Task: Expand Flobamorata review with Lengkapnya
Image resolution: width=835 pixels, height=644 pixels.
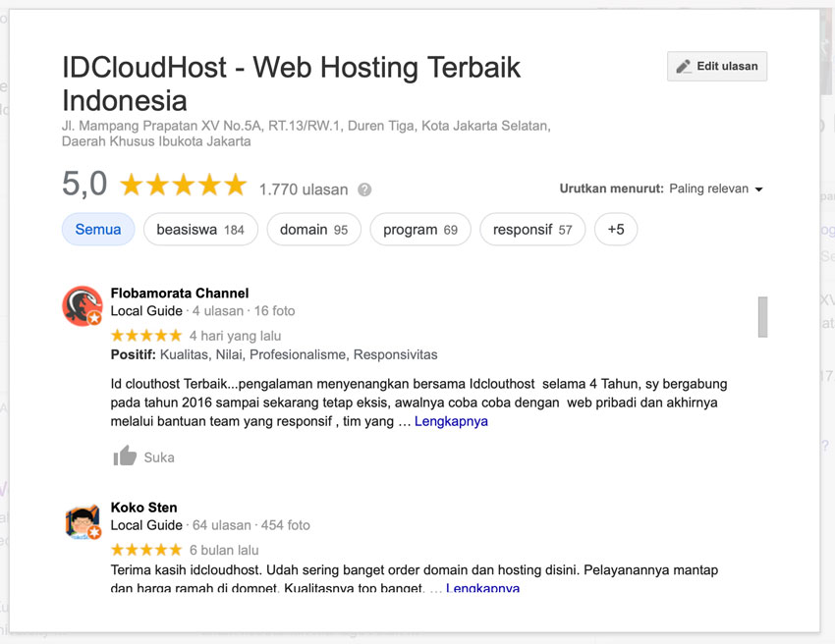Action: [x=451, y=421]
